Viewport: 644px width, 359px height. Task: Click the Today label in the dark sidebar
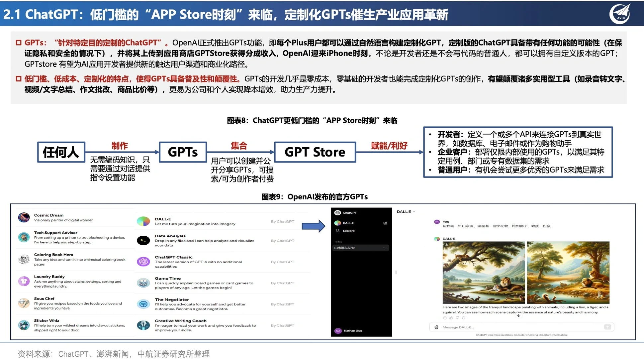pyautogui.click(x=338, y=242)
